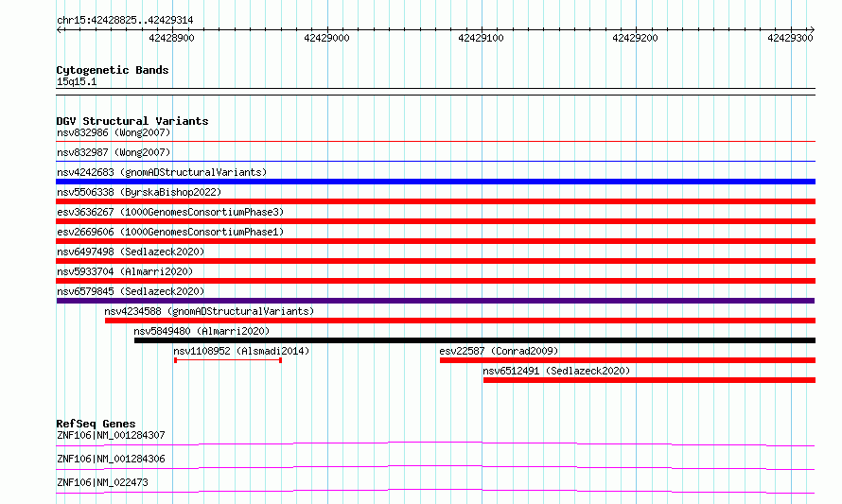Click the 42429100 ruler position label
This screenshot has width=842, height=504.
(x=481, y=38)
